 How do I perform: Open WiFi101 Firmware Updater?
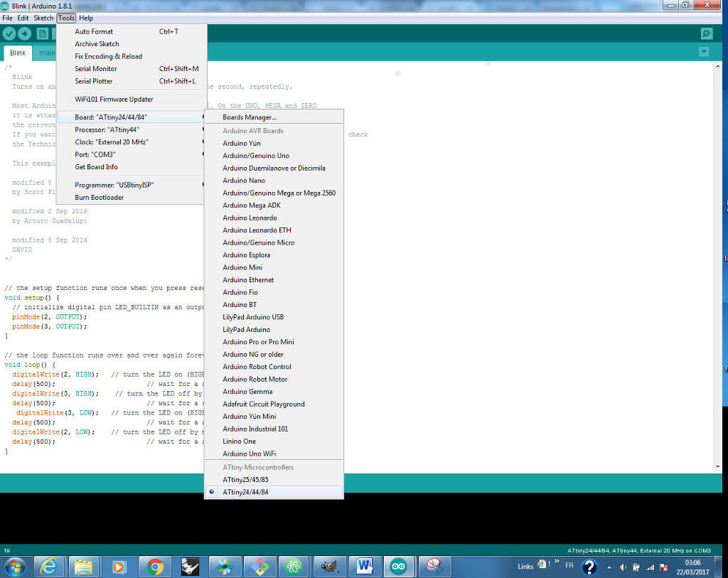(x=131, y=99)
